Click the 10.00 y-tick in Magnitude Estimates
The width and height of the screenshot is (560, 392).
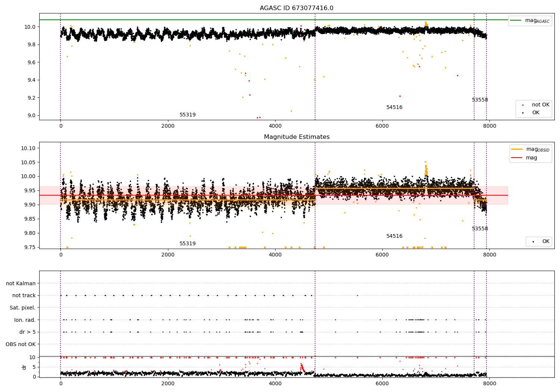(28, 177)
